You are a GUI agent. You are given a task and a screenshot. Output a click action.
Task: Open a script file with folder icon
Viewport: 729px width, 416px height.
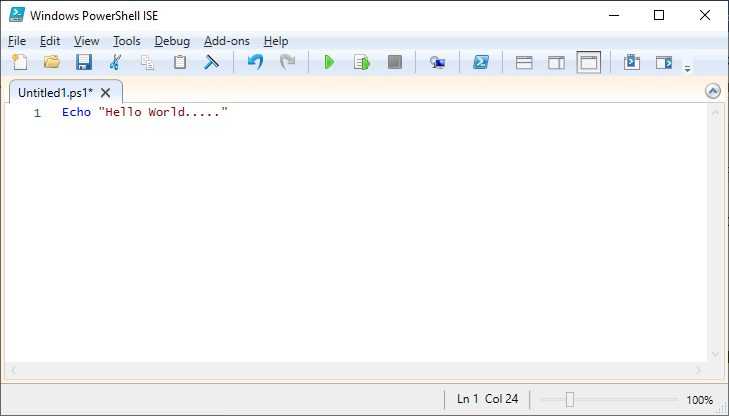click(52, 62)
